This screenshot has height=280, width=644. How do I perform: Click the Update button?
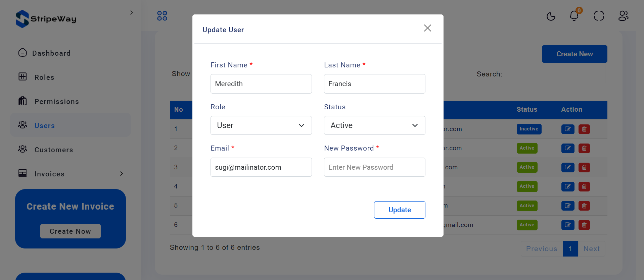pos(400,210)
